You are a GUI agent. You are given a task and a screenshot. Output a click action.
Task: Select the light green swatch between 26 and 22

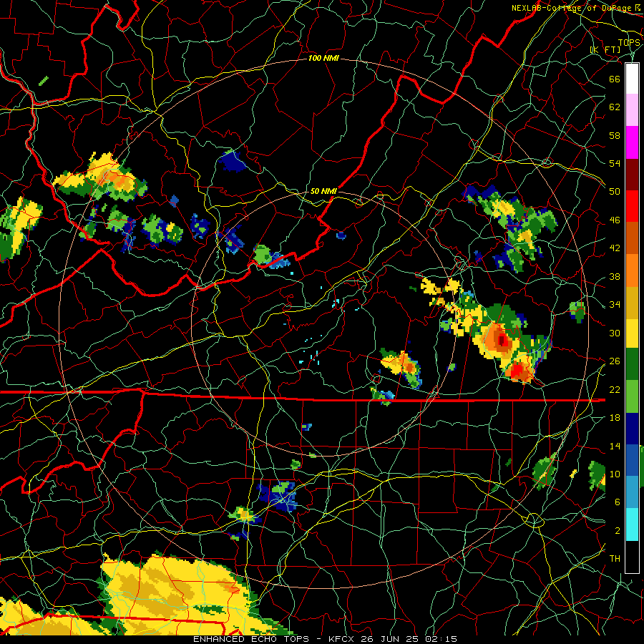tap(632, 396)
